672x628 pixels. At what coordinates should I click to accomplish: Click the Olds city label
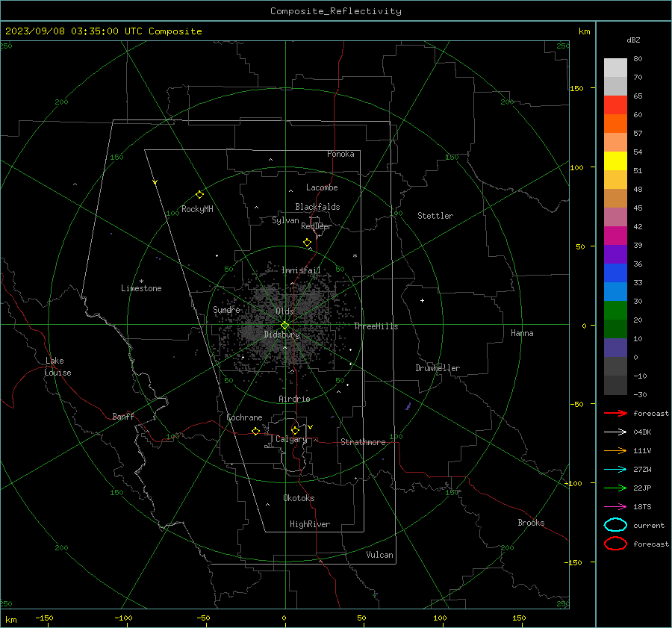pos(284,311)
